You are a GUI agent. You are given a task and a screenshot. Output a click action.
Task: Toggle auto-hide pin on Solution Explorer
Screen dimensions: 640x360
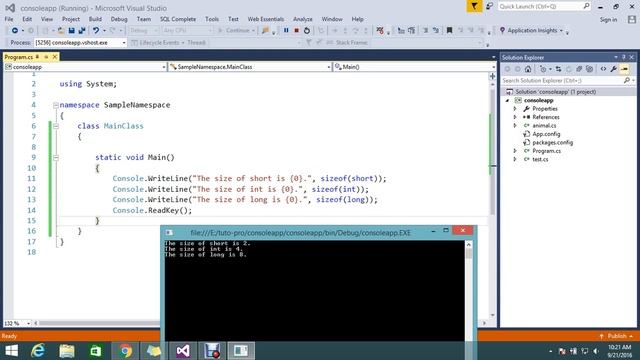(x=624, y=57)
